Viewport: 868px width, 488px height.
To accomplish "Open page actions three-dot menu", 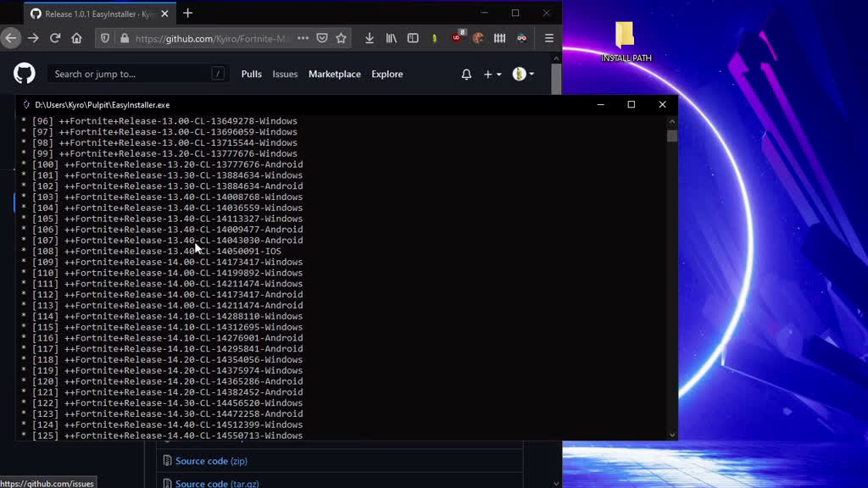I will coord(303,38).
